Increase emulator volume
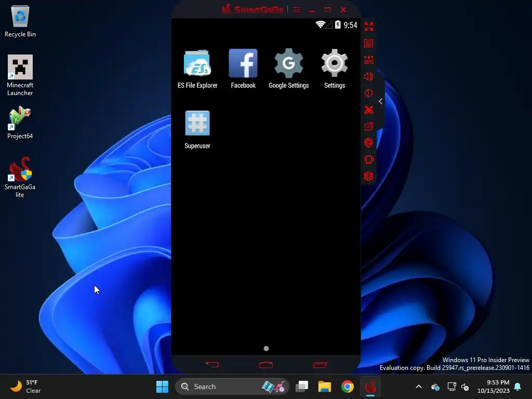This screenshot has height=399, width=532. click(369, 76)
